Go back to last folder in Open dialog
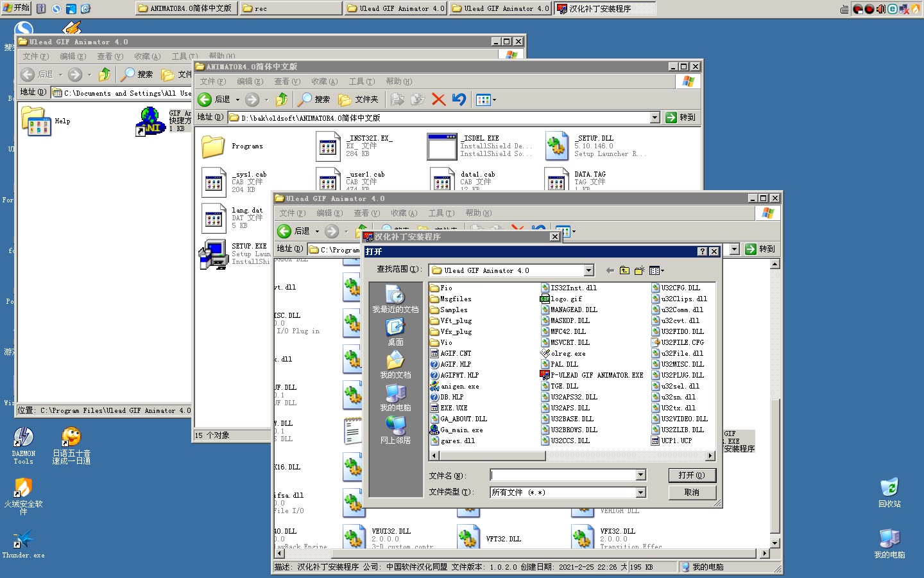The width and height of the screenshot is (924, 578). pyautogui.click(x=610, y=270)
